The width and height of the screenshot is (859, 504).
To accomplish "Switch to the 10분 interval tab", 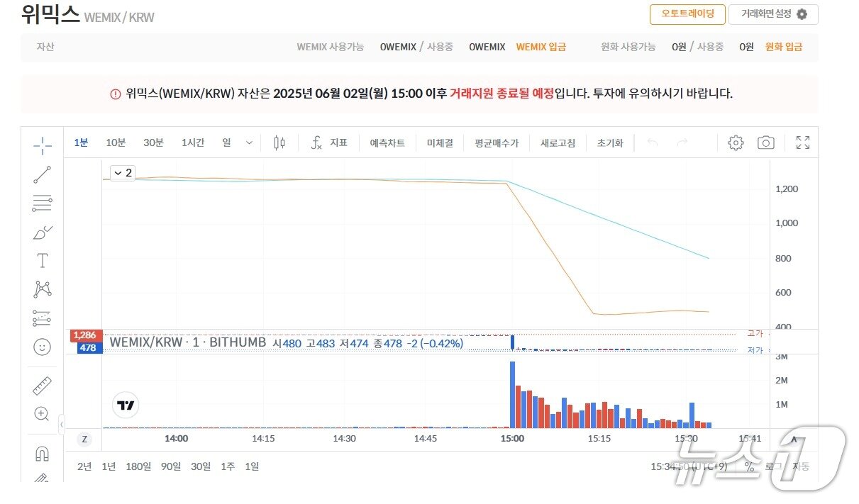I will 116,142.
